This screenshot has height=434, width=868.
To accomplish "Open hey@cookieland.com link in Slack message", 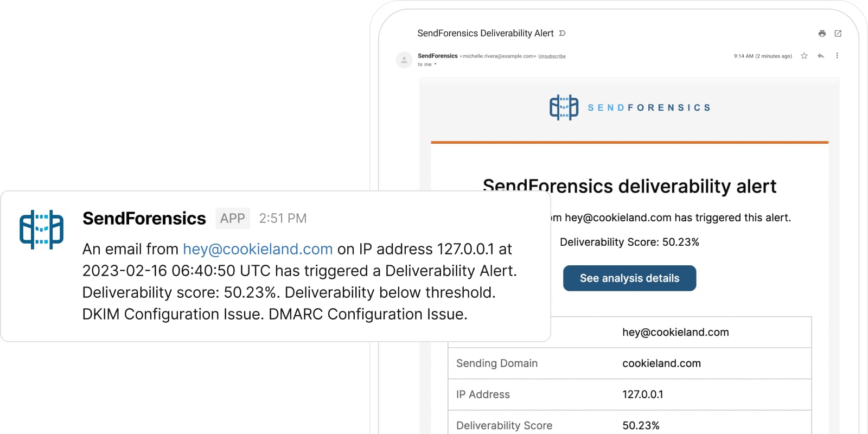I will point(258,249).
